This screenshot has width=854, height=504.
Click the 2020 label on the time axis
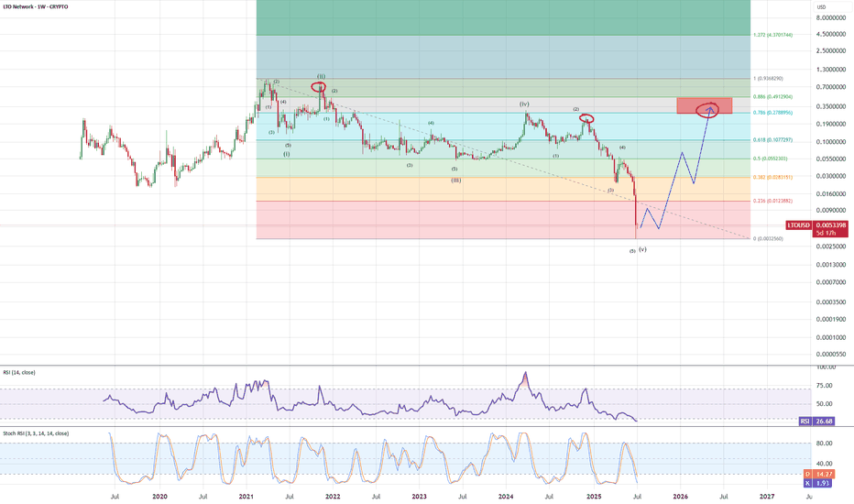click(159, 497)
